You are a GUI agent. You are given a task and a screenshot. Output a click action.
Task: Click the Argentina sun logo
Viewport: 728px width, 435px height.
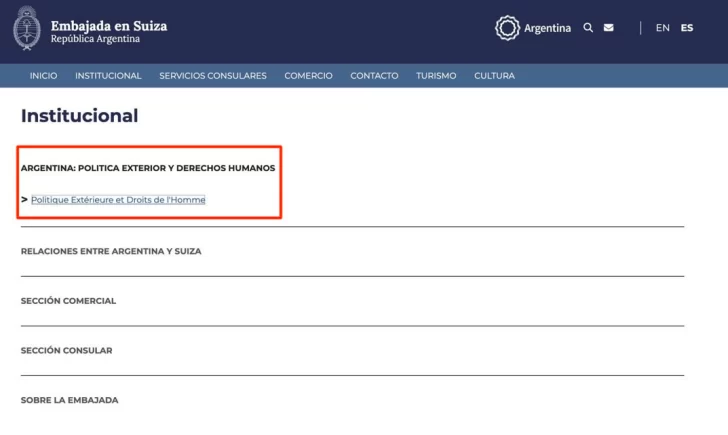[508, 28]
